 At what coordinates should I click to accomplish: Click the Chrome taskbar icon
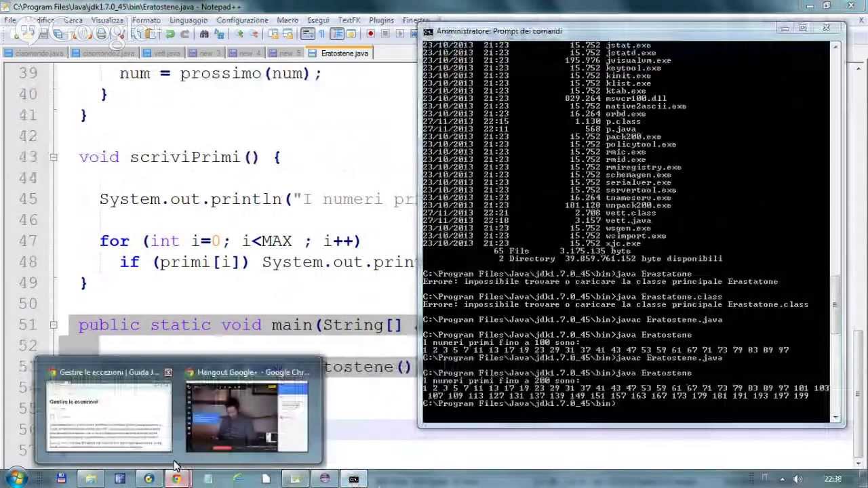click(x=176, y=479)
